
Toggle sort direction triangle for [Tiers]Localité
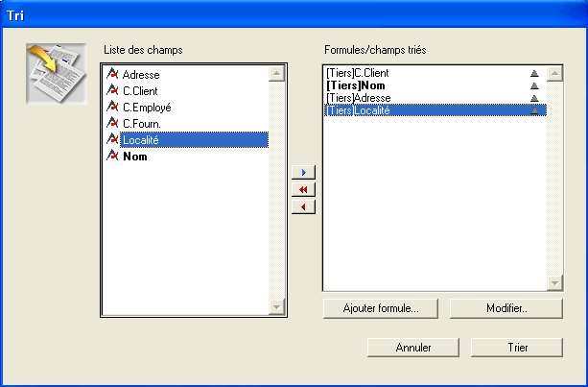534,110
